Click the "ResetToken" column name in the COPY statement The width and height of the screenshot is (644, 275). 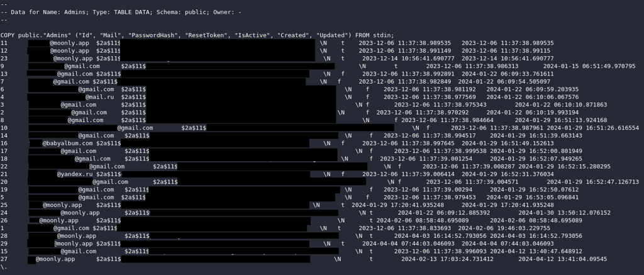(x=206, y=35)
